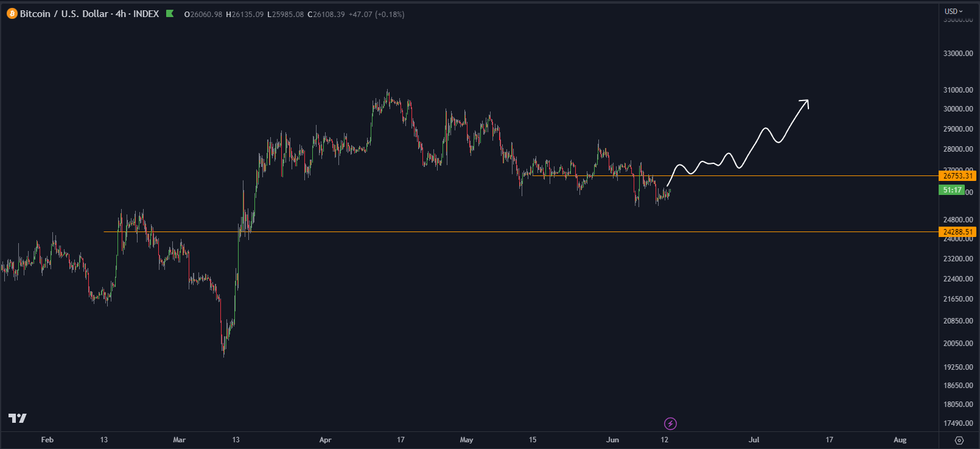Viewport: 980px width, 449px height.
Task: Click the 23200.00 price axis label
Action: 958,259
